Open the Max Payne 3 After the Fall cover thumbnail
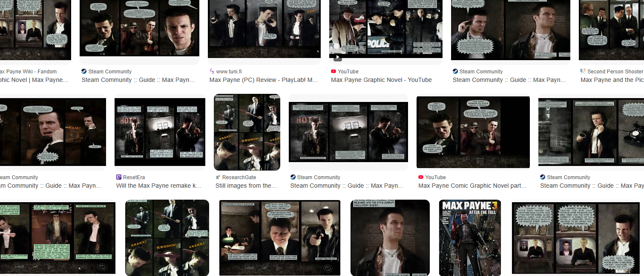 [x=470, y=238]
